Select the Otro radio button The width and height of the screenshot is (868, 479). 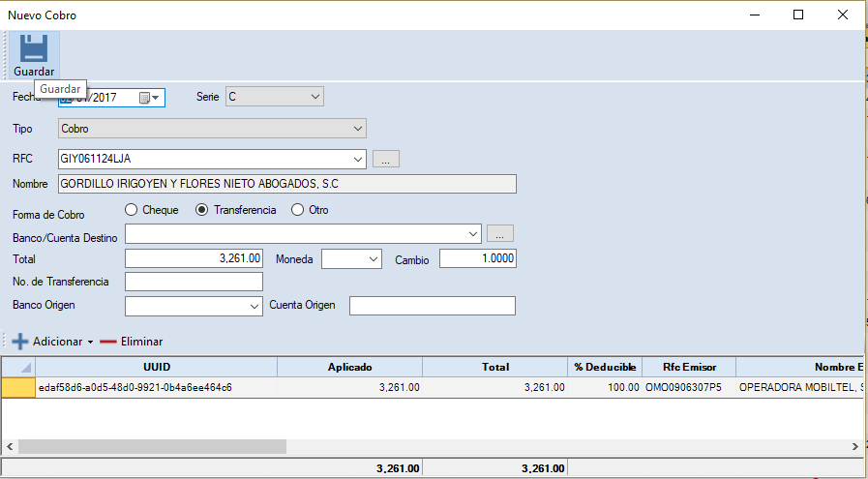click(x=298, y=210)
